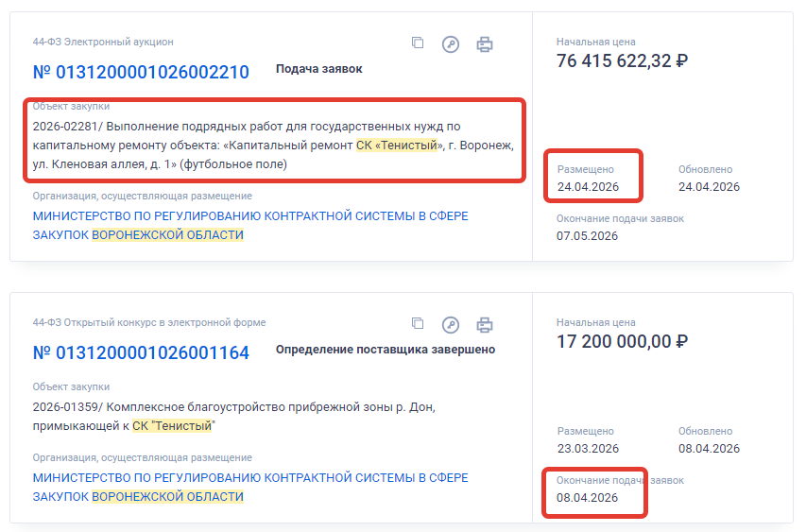
Task: Open the organization link on the open tender card
Action: (250, 487)
